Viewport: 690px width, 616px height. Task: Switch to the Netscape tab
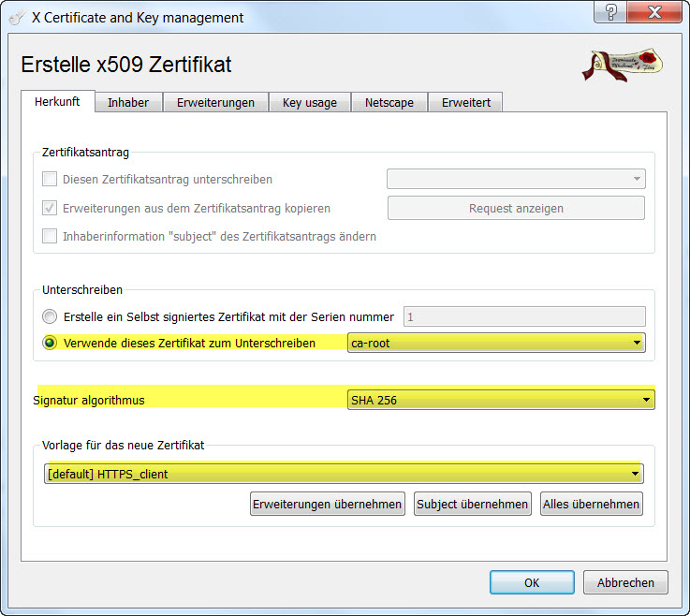click(x=389, y=103)
